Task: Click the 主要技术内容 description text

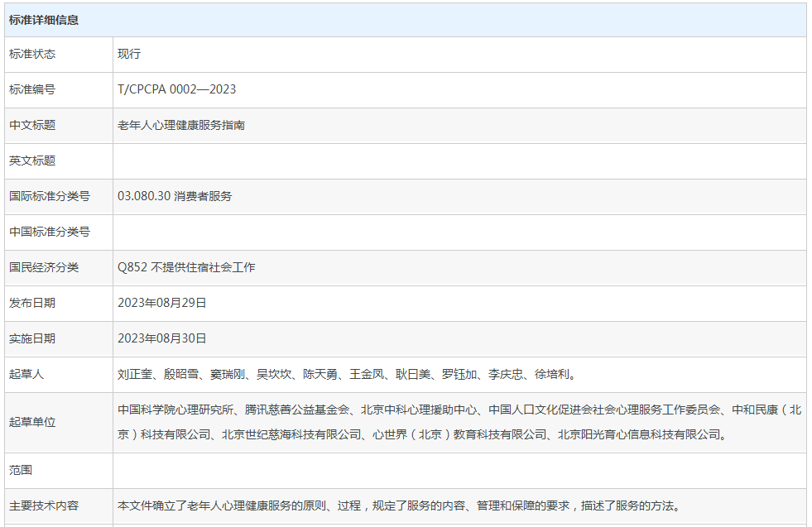Action: [398, 505]
